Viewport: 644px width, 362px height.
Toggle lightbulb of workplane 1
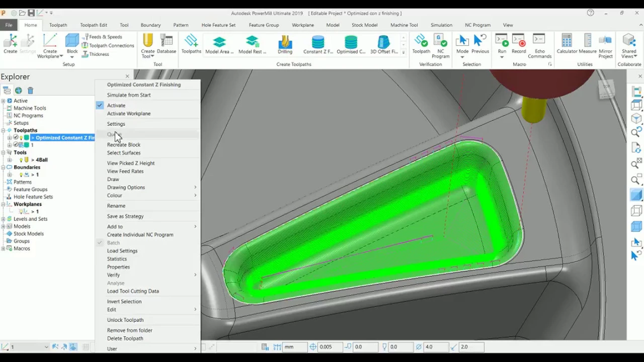pyautogui.click(x=21, y=212)
